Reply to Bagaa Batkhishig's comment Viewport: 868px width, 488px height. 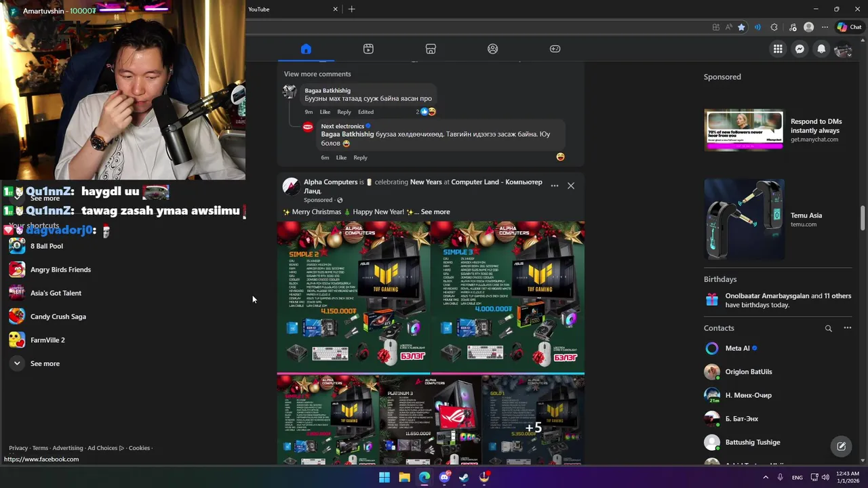(344, 112)
